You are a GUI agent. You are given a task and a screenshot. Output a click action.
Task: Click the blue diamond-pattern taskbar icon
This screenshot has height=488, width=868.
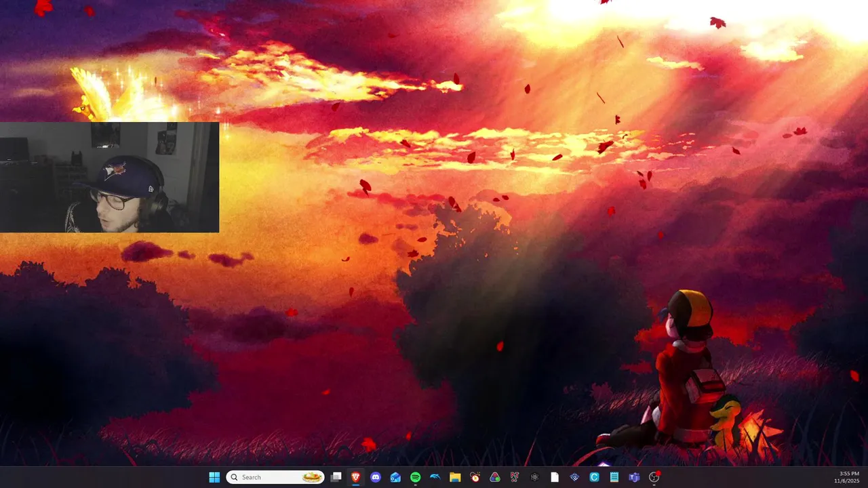574,477
